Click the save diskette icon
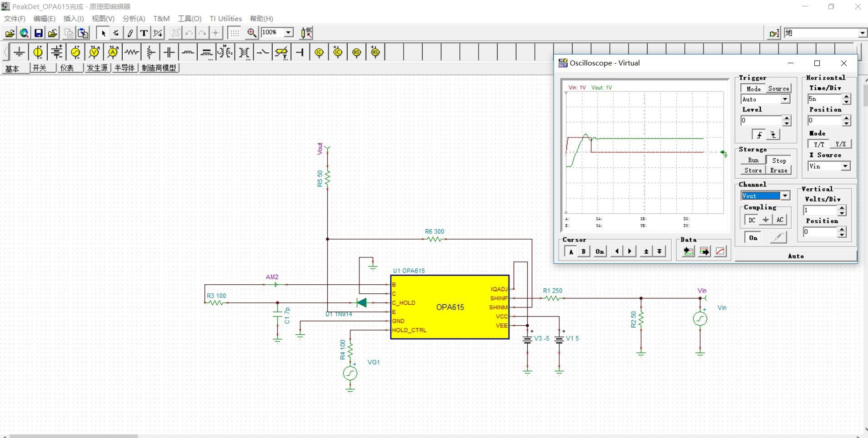 39,33
